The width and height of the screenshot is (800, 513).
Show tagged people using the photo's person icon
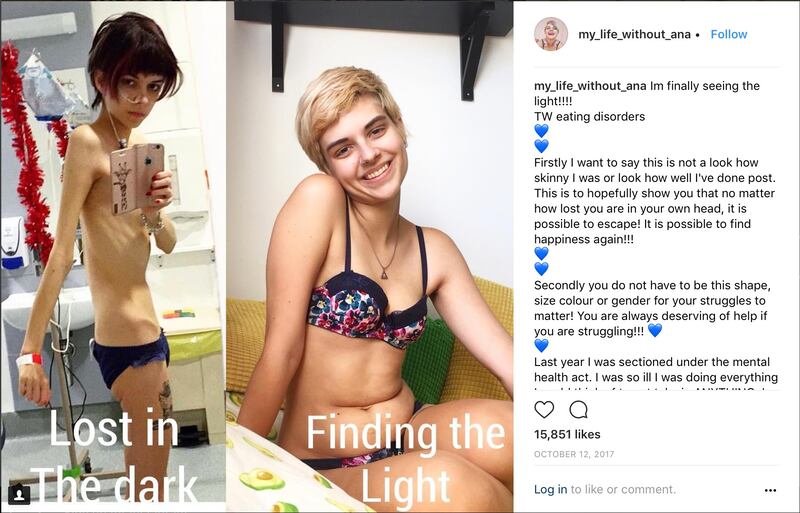click(x=18, y=494)
